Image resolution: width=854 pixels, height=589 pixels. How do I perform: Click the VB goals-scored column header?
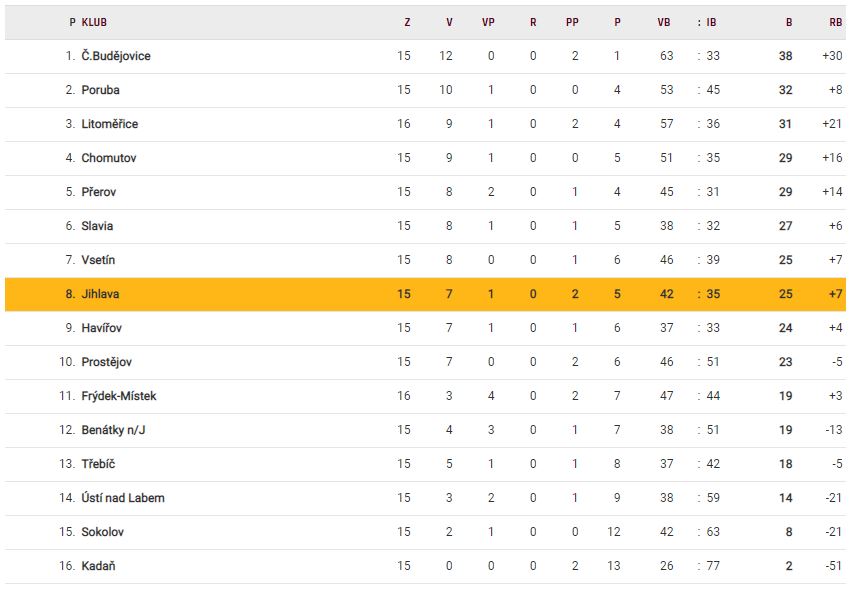tap(664, 22)
